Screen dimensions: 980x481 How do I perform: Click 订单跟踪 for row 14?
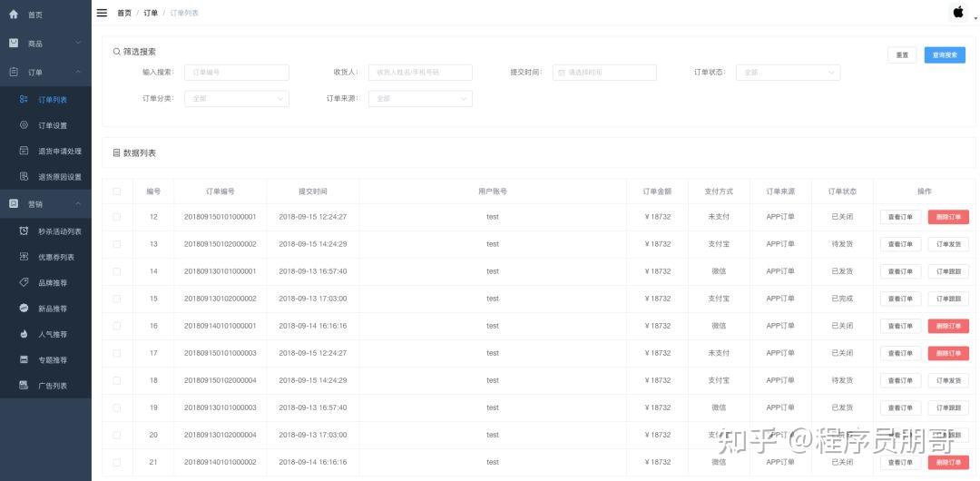click(x=949, y=271)
